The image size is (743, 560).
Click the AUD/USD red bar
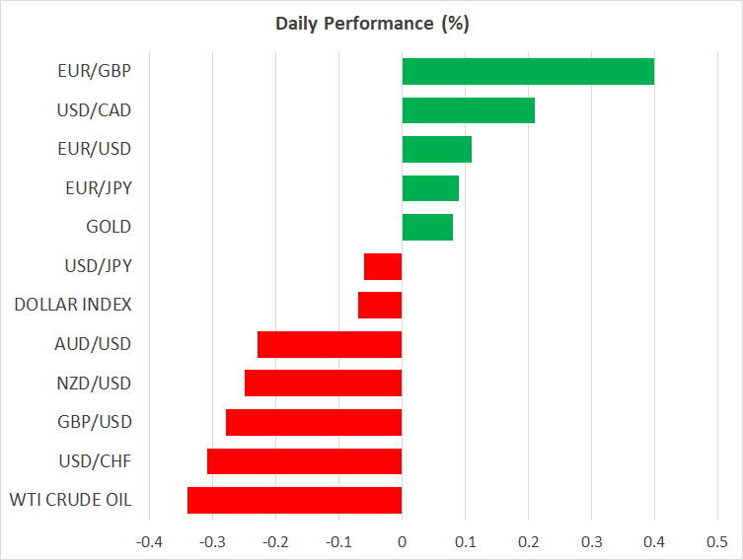pos(330,344)
